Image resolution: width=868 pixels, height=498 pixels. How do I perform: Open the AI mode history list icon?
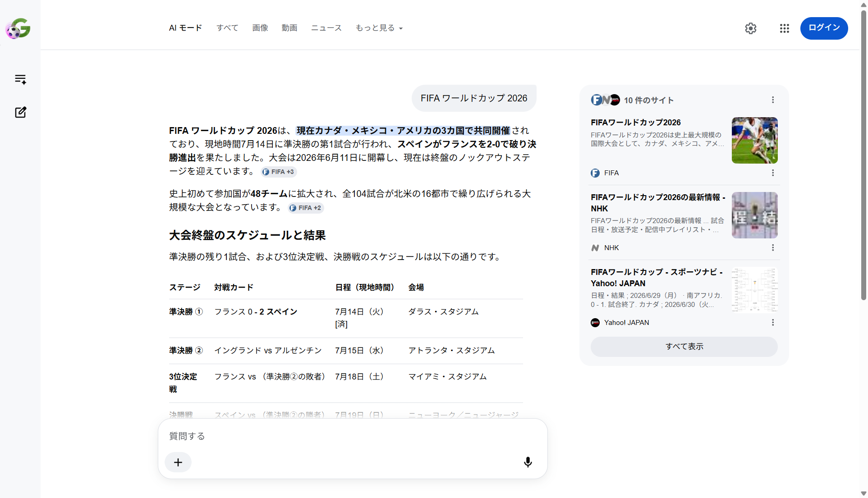click(20, 79)
